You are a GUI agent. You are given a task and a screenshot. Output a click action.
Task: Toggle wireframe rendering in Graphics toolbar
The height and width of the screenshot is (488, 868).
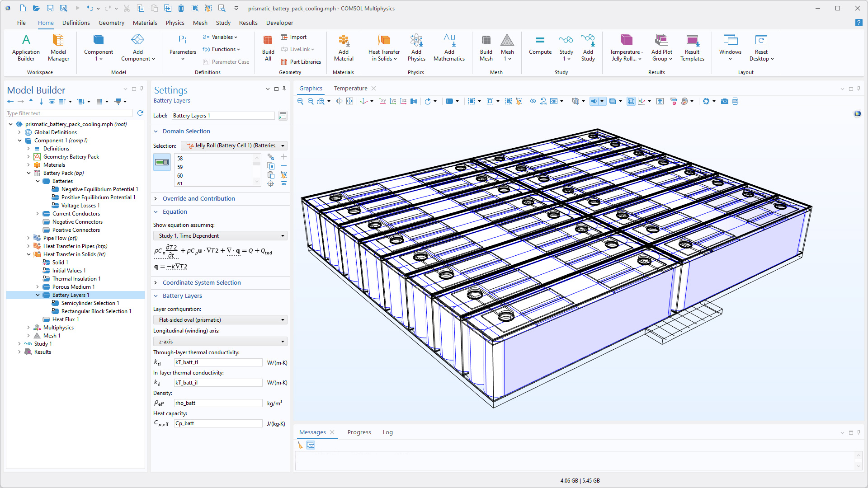pyautogui.click(x=631, y=101)
